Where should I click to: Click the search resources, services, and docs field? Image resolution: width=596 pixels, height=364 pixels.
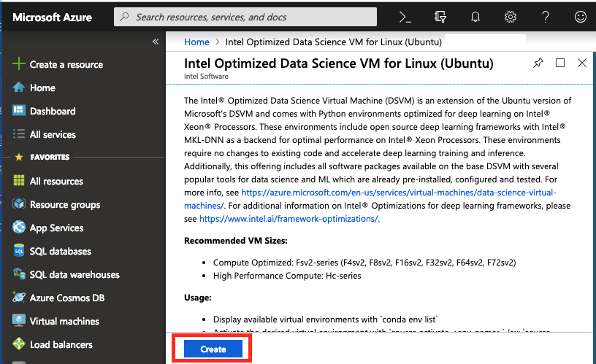point(245,17)
